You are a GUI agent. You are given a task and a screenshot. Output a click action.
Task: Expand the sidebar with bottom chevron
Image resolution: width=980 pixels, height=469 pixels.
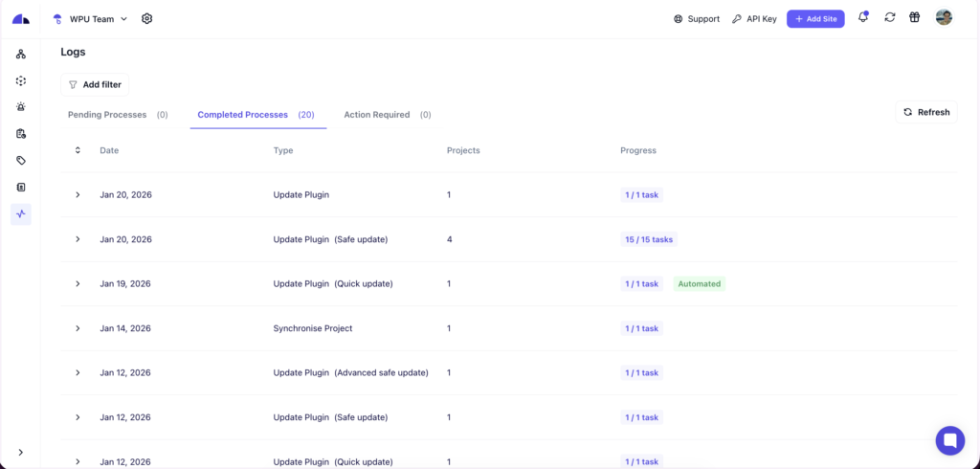click(21, 452)
